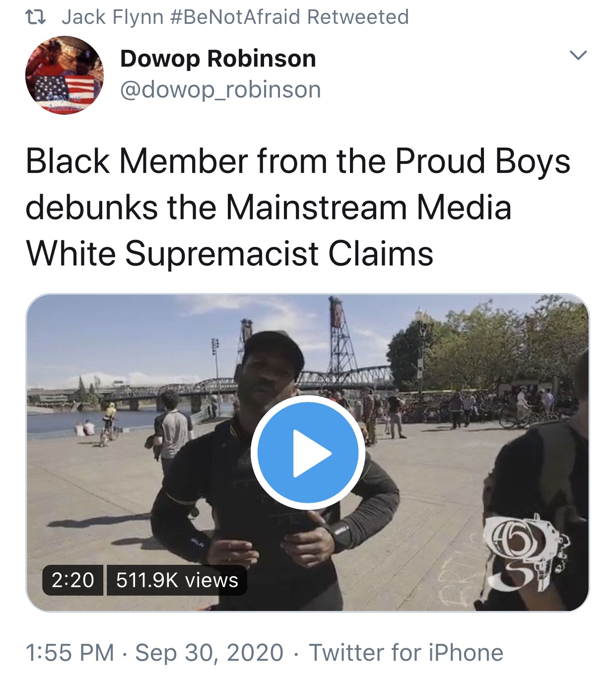
Task: Open the @dowop_robinson handle
Action: coord(220,90)
